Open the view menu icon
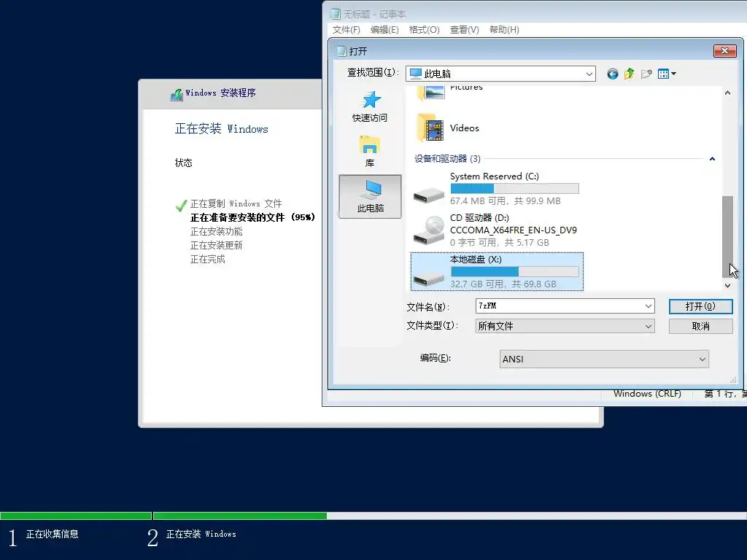747x560 pixels. coord(667,74)
